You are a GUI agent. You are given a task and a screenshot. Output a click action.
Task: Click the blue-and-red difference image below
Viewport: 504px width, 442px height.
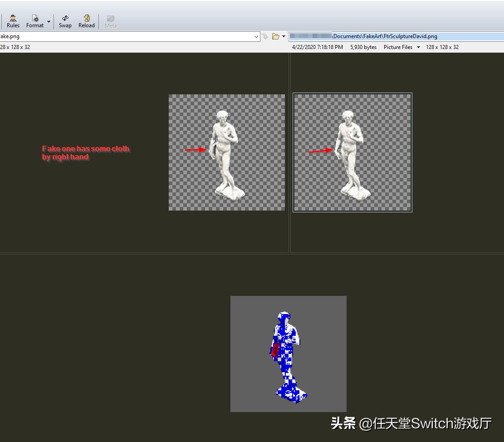(289, 354)
